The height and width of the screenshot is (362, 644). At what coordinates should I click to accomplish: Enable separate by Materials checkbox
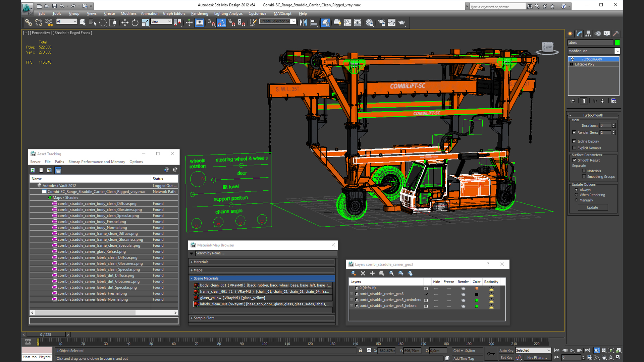coord(584,171)
